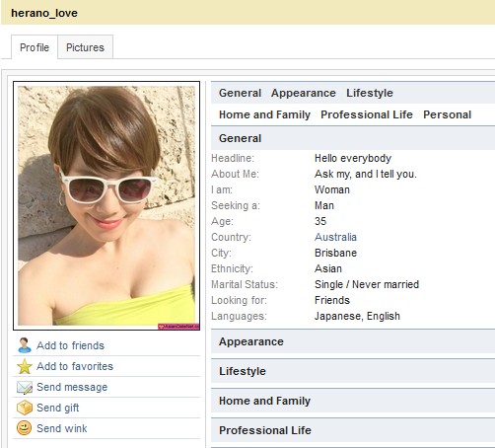Collapse the General section header
Viewport: 495px width, 448px height.
click(x=353, y=138)
